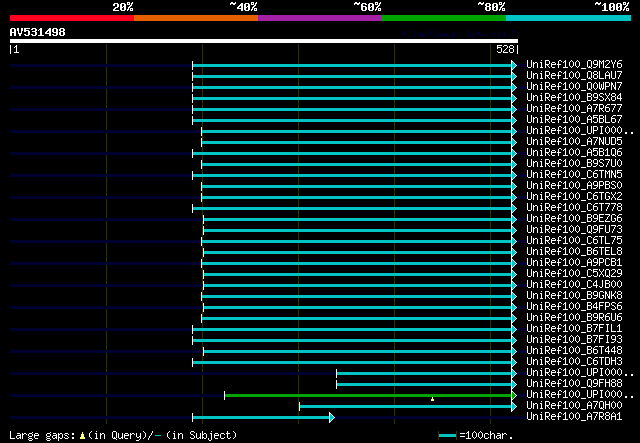Click the AV531498 query name
This screenshot has width=640, height=443.
pos(38,32)
